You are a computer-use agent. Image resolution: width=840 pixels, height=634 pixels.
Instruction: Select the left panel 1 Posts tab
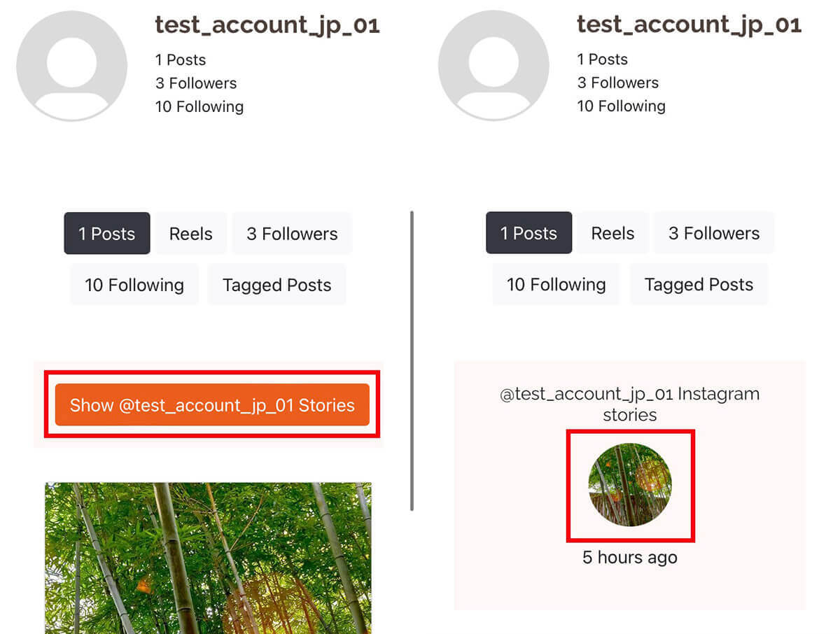(107, 233)
